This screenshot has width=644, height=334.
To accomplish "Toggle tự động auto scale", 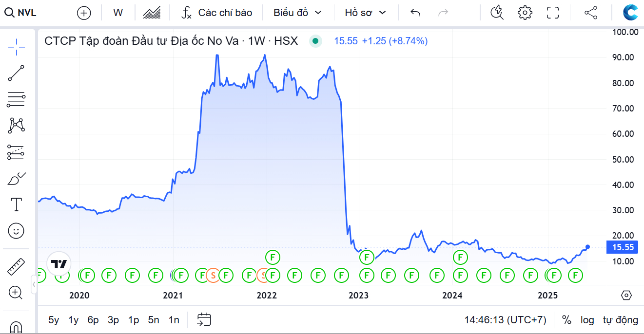I will click(620, 320).
